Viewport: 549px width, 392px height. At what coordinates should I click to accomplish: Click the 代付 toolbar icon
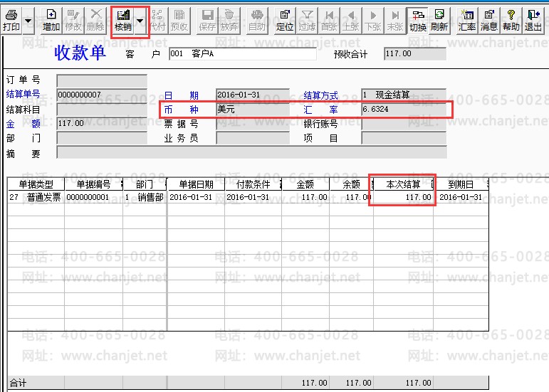pos(157,21)
